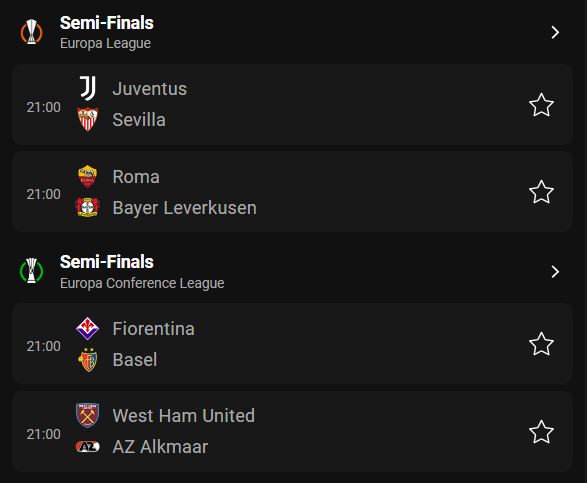Open the Europa Conference League trophy logo
The image size is (587, 483).
pos(31,271)
